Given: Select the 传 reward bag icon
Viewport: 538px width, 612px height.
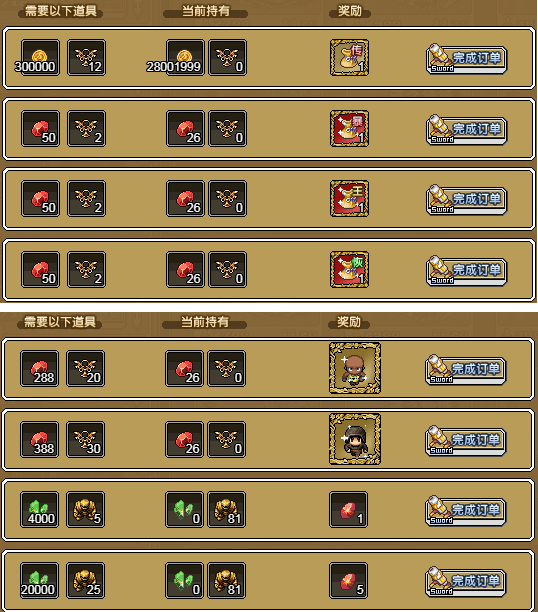Looking at the screenshot, I should point(349,57).
